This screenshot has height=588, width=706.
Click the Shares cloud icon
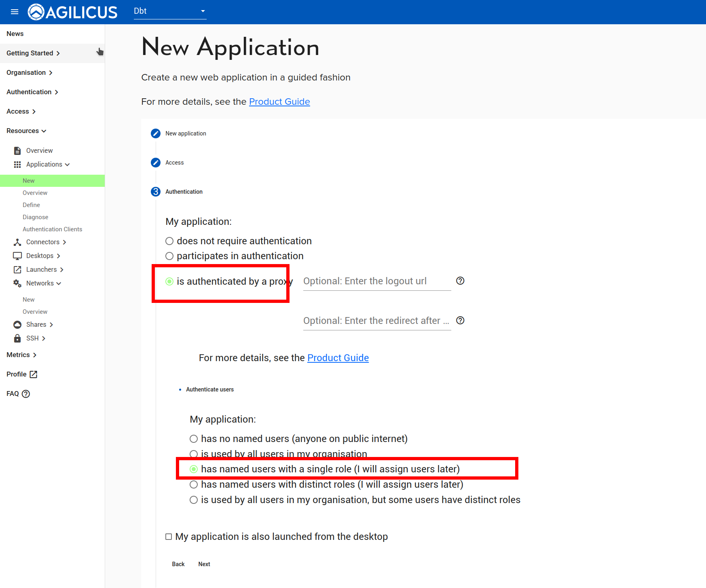pos(17,325)
